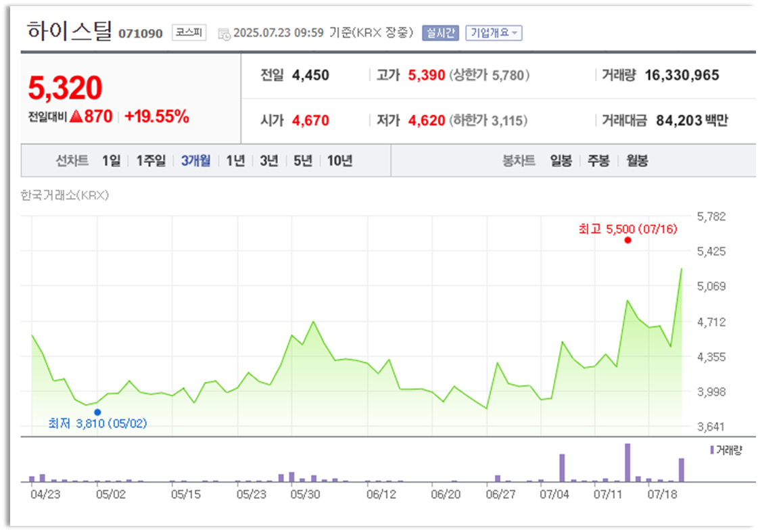Select the 3개월 line chart tab
The width and height of the screenshot is (758, 532).
[195, 160]
